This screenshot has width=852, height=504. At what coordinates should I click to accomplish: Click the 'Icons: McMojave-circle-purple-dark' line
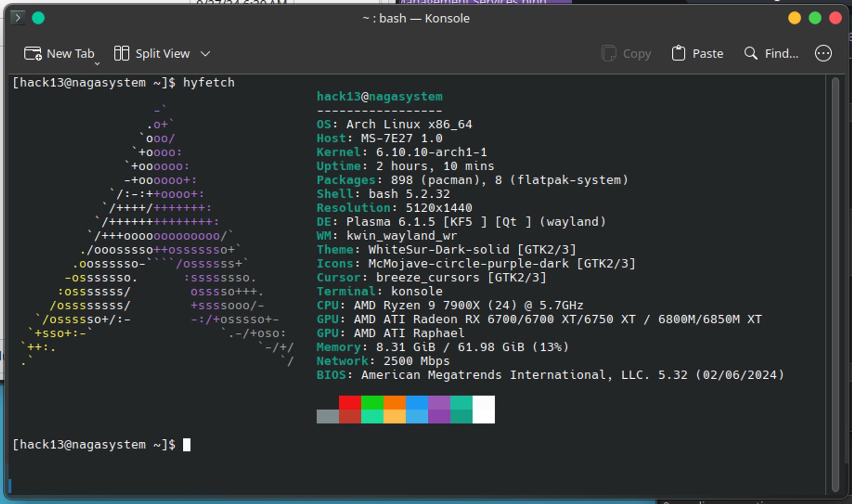476,264
